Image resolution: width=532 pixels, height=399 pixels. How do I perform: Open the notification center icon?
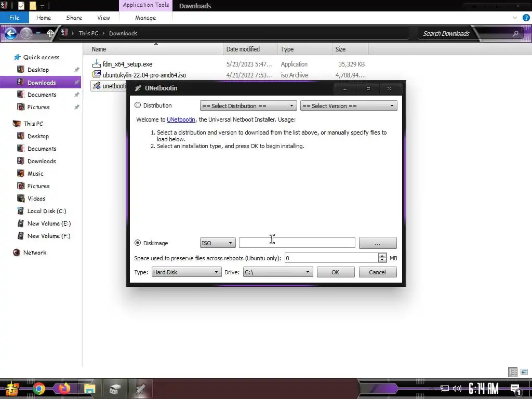click(x=515, y=389)
